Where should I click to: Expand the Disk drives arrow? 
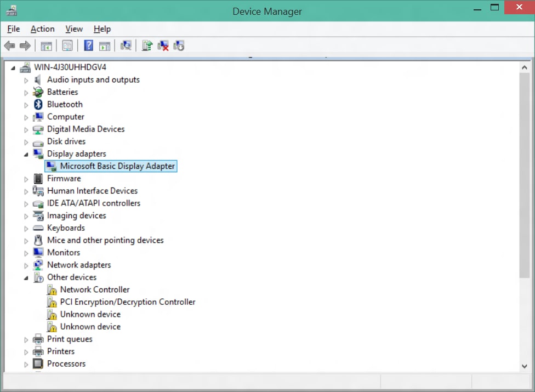tap(26, 142)
